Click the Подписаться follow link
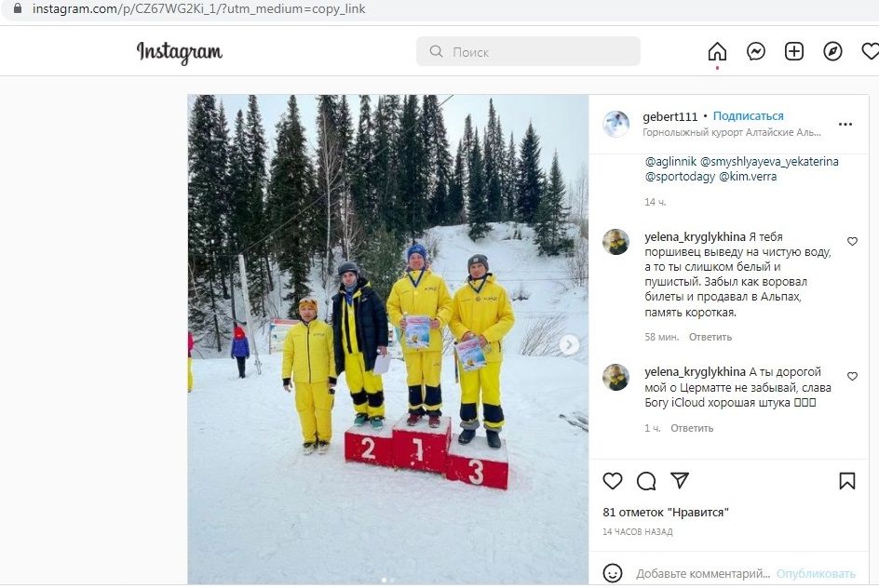The height and width of the screenshot is (588, 879). coord(748,116)
